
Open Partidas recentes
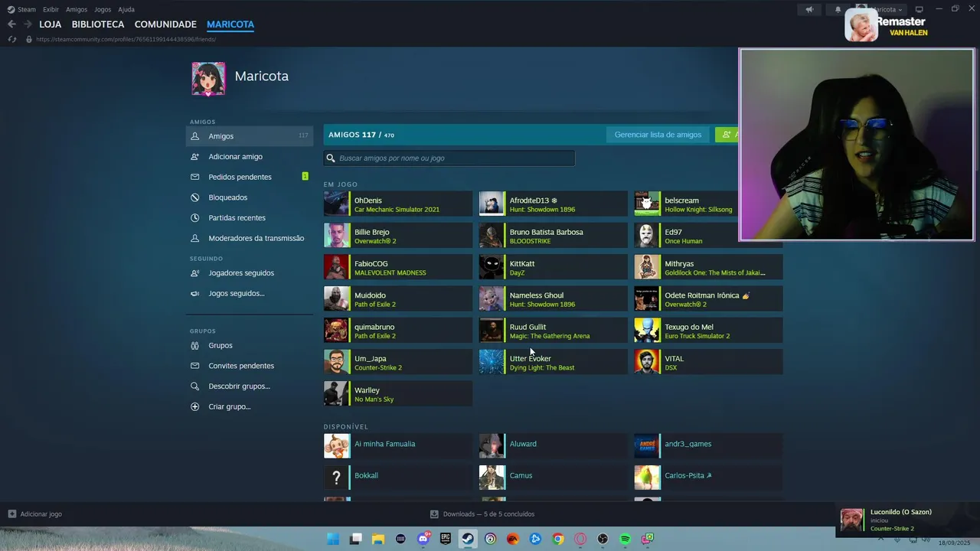(250, 218)
